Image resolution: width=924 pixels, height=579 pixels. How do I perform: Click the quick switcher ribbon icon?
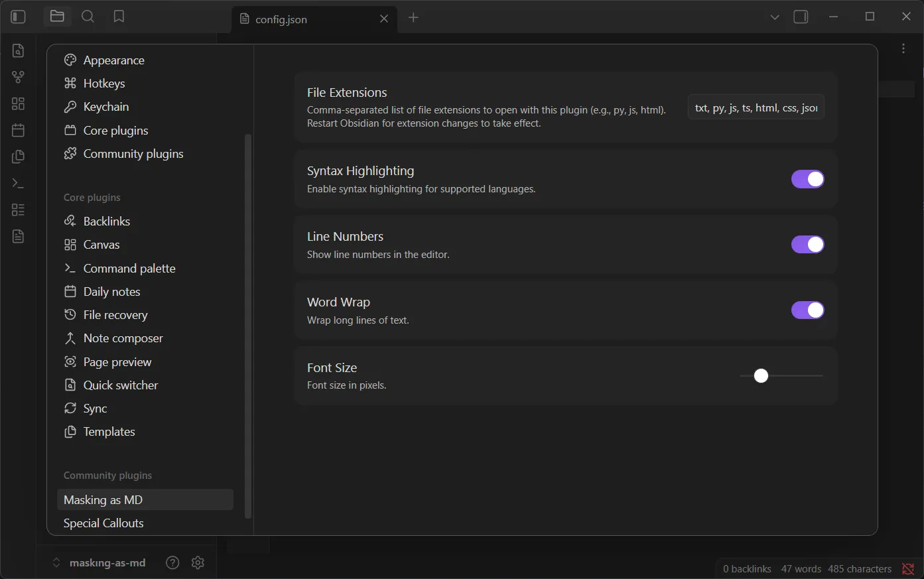coord(18,50)
